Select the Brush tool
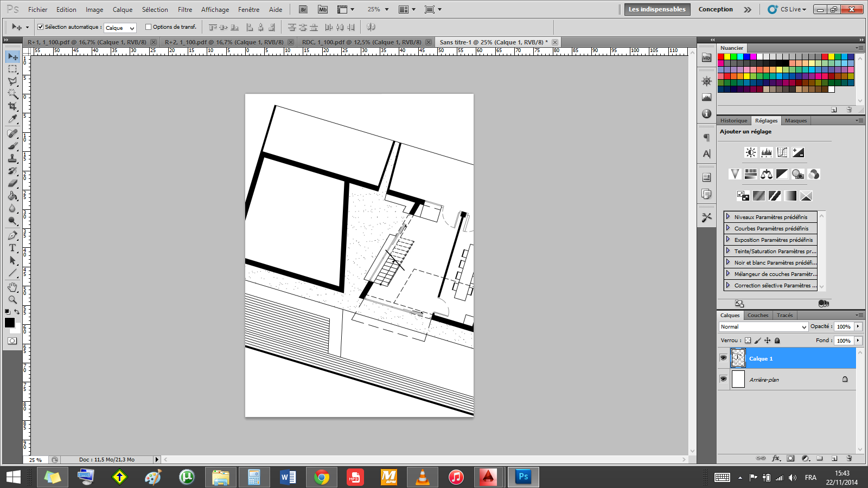Image resolution: width=868 pixels, height=488 pixels. (12, 146)
